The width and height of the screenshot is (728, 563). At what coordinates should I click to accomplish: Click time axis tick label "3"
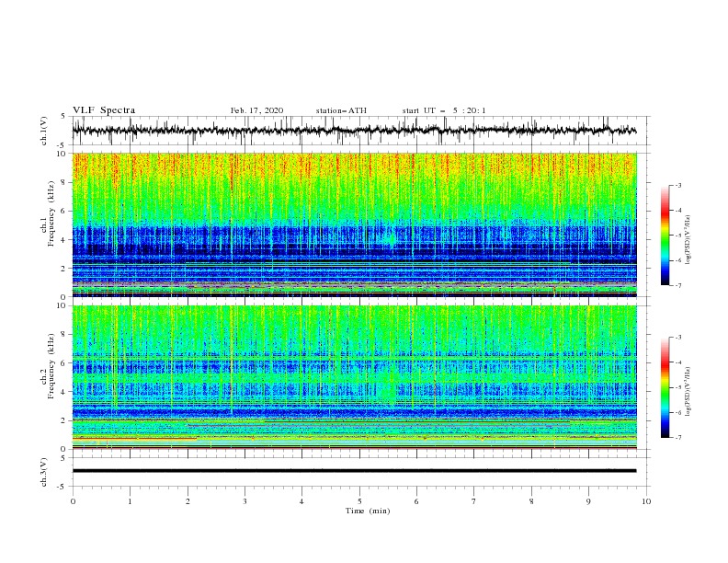coord(245,501)
